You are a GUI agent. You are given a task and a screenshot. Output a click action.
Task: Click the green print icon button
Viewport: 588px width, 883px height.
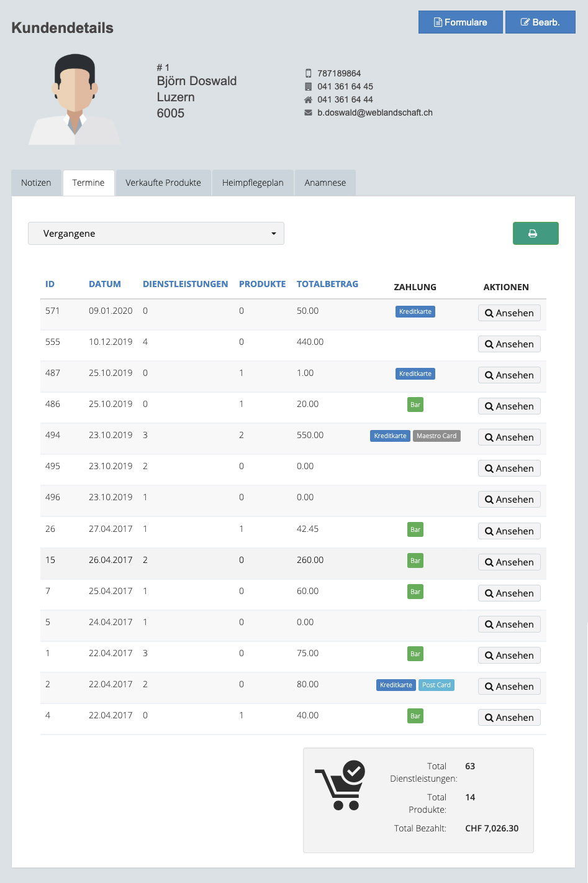tap(535, 234)
